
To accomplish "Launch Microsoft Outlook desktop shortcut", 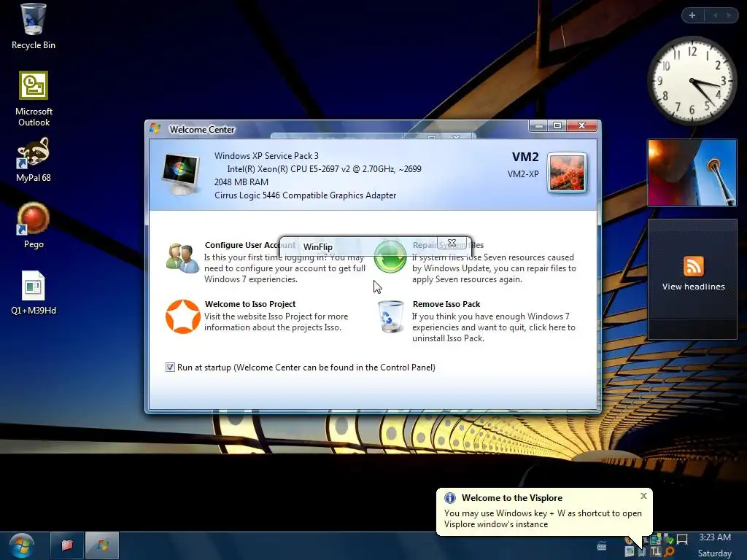I will (34, 99).
